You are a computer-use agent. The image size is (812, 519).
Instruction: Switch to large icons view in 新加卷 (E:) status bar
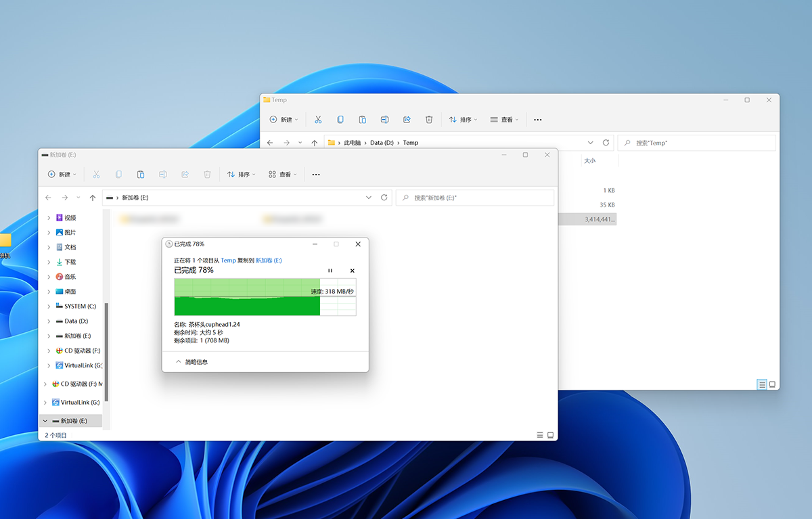[550, 434]
